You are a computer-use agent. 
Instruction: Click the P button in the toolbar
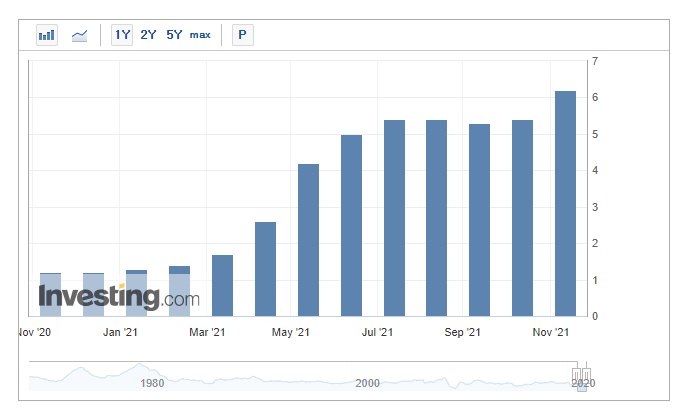click(x=243, y=35)
